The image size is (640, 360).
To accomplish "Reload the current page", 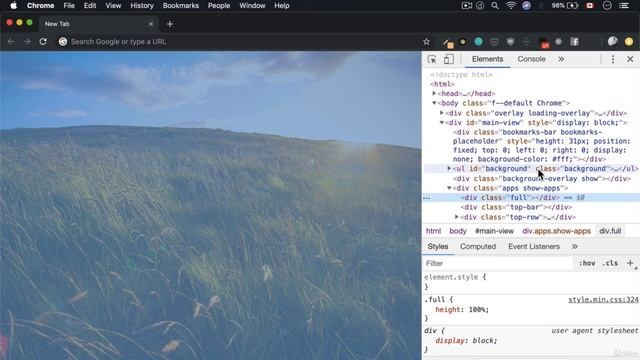I will click(43, 42).
